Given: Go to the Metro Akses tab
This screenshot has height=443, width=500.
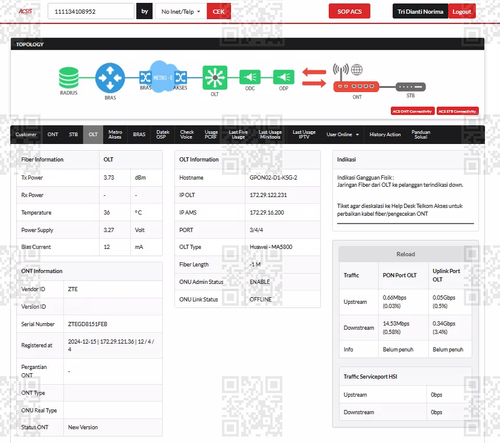Looking at the screenshot, I should tap(115, 134).
